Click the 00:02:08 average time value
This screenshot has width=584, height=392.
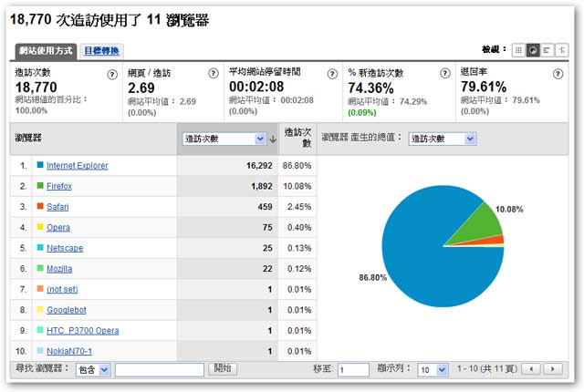256,87
